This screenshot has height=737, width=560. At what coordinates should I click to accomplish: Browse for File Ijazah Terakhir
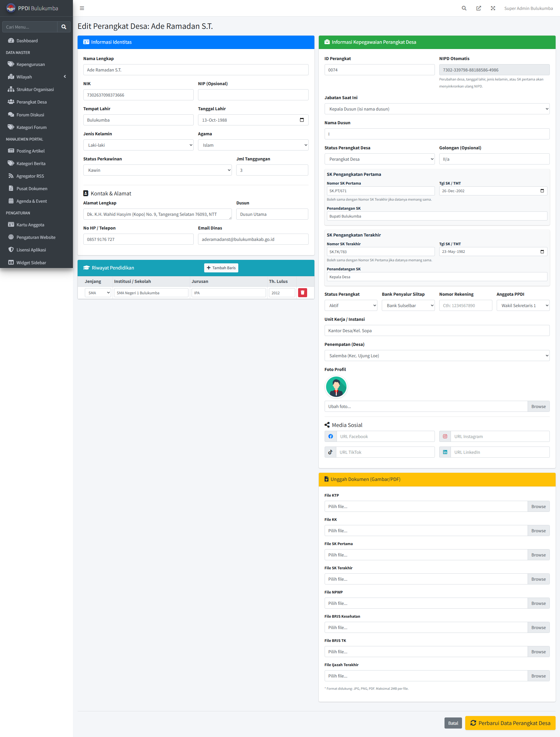538,676
